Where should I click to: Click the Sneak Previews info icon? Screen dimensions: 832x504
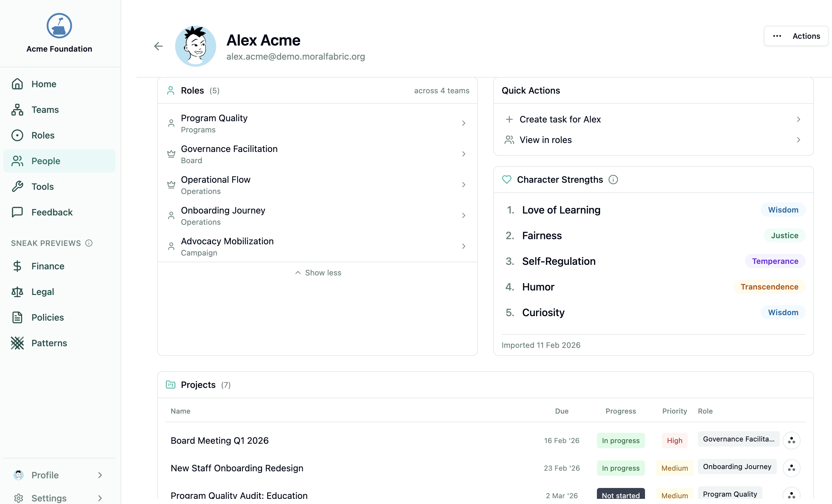tap(89, 243)
